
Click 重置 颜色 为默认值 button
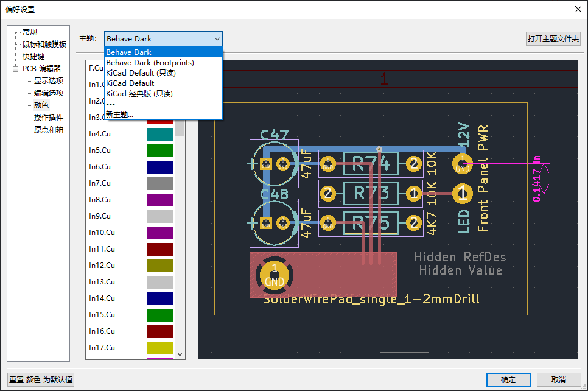(x=41, y=380)
